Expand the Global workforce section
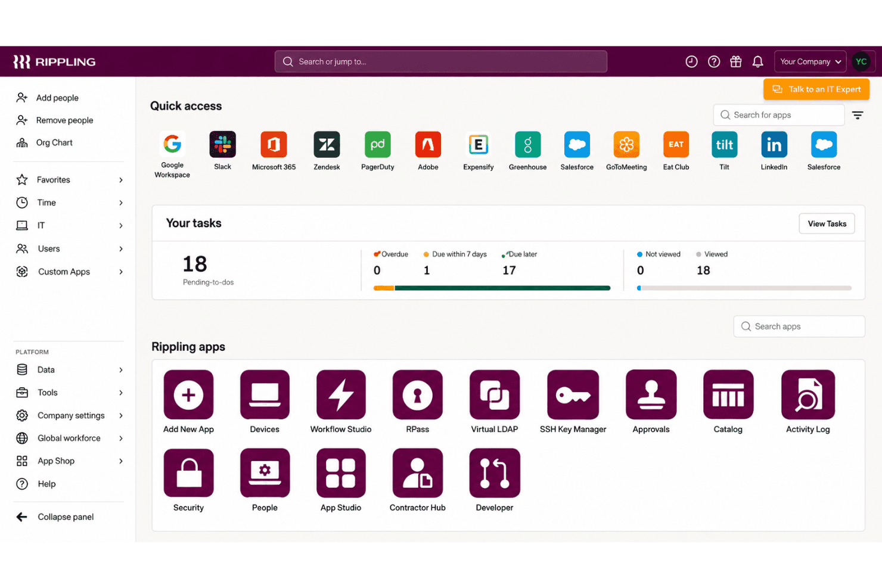This screenshot has width=882, height=588. (70, 438)
